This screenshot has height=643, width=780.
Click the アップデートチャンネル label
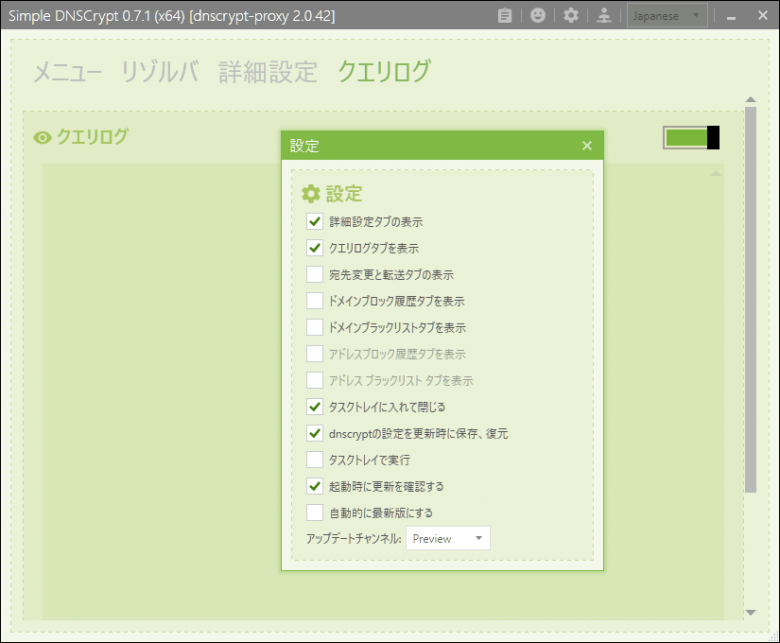coord(354,539)
